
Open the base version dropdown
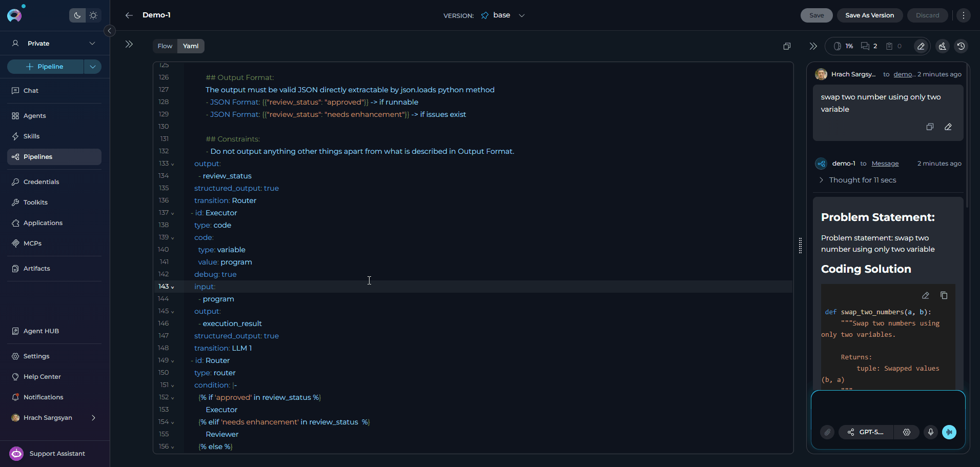503,15
